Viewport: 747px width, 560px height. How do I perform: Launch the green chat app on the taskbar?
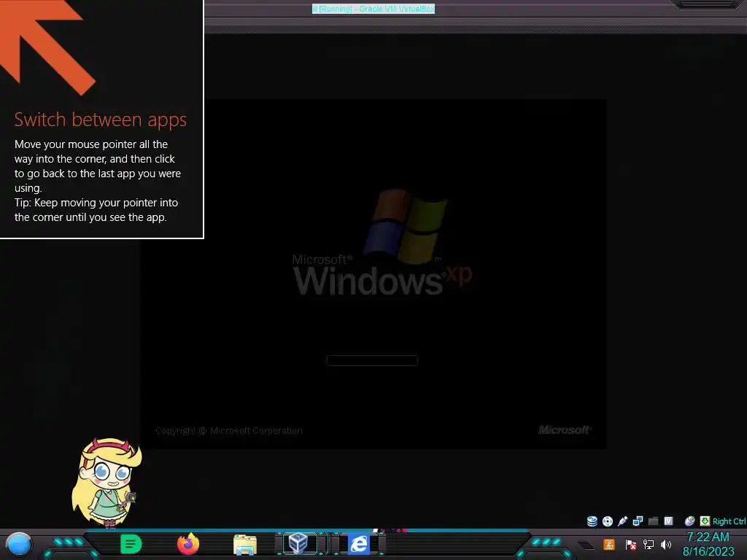[x=131, y=544]
